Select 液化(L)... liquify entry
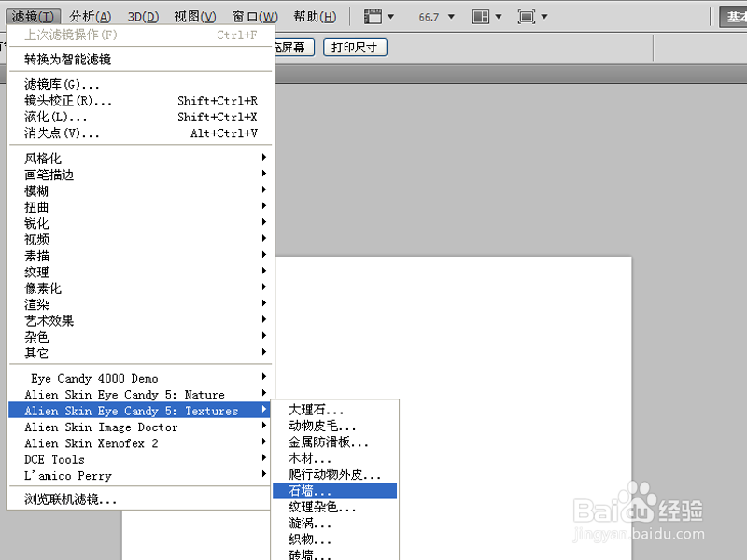 tap(141, 118)
